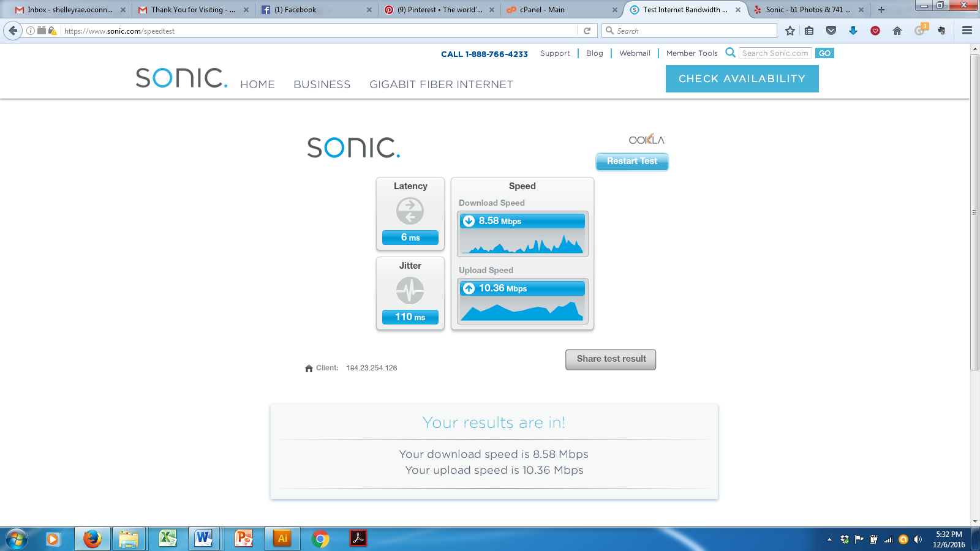The width and height of the screenshot is (980, 551).
Task: Open BUSINESS in Sonic navigation
Action: click(x=322, y=84)
